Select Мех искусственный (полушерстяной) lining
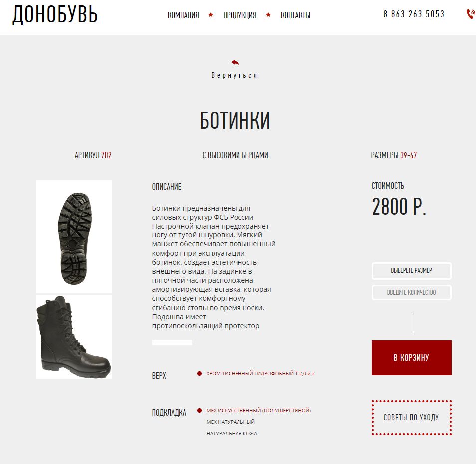Image resolution: width=476 pixels, height=464 pixels. pos(258,410)
